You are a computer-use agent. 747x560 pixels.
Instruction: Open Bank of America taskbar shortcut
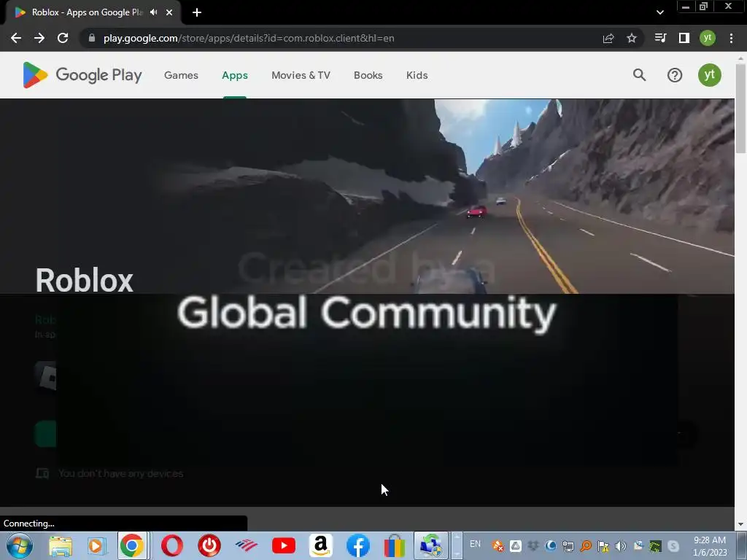coord(247,545)
